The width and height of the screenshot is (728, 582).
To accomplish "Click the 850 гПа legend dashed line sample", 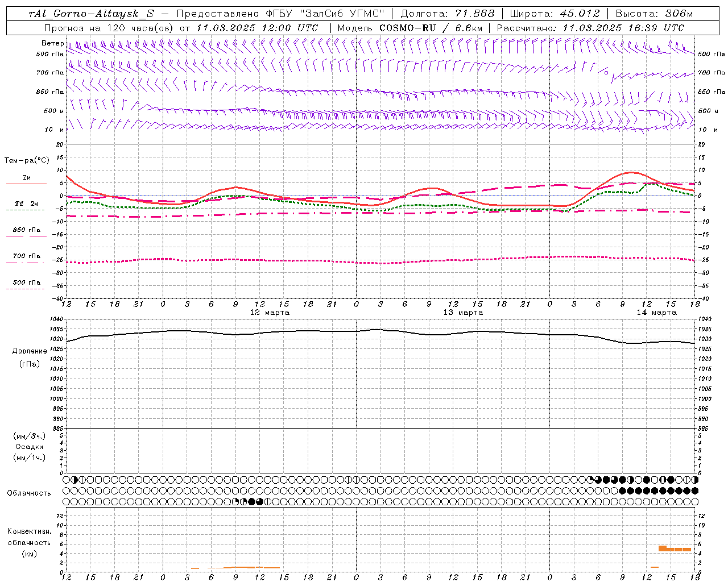I will (25, 236).
